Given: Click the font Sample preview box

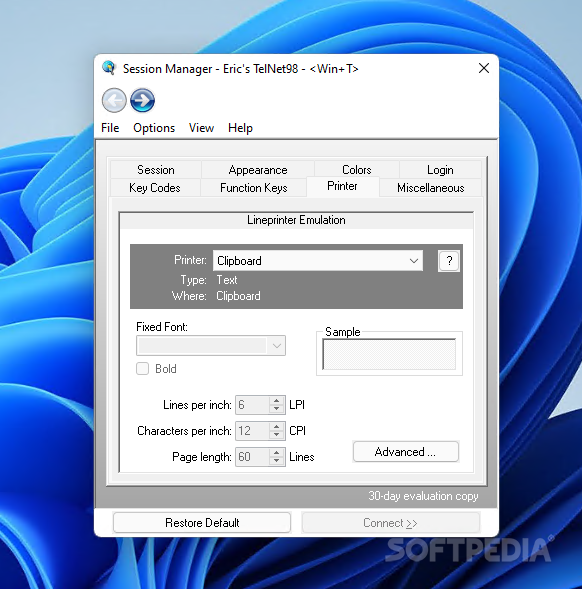Looking at the screenshot, I should coord(389,354).
